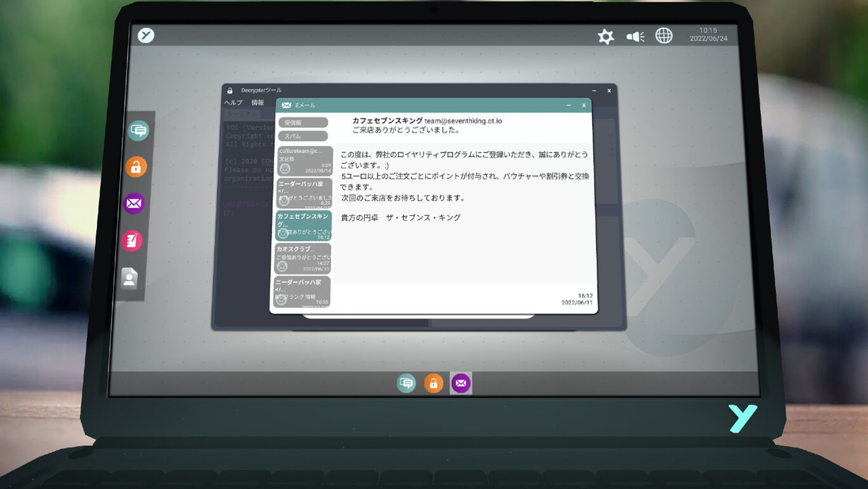
Task: Click the address team@seventhking.ot.io
Action: pyautogui.click(x=463, y=121)
